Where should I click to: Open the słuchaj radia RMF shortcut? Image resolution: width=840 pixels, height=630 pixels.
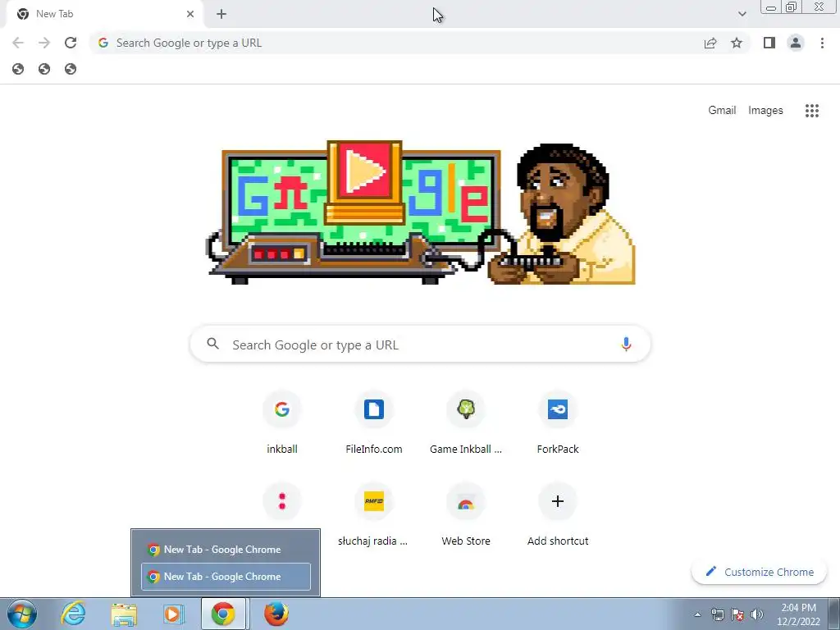pyautogui.click(x=374, y=515)
